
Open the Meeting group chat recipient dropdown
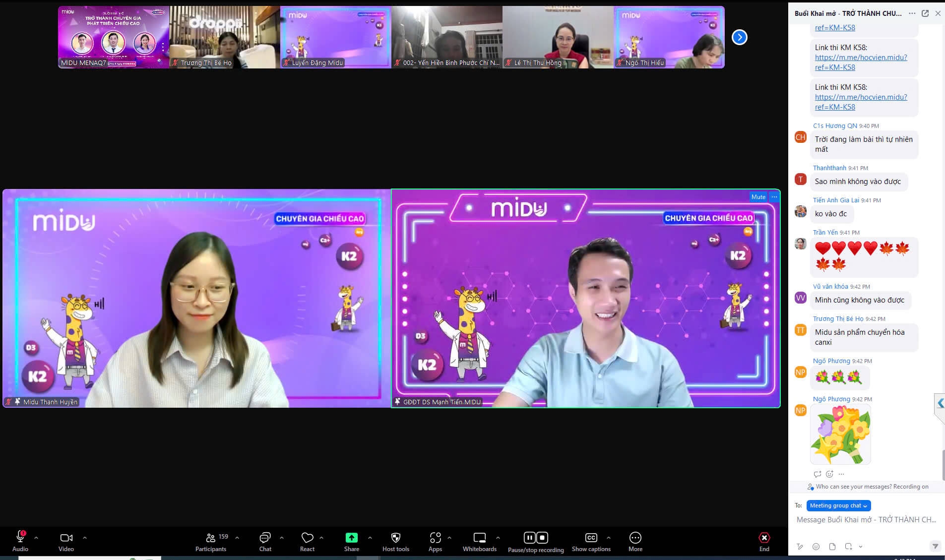[x=838, y=505]
